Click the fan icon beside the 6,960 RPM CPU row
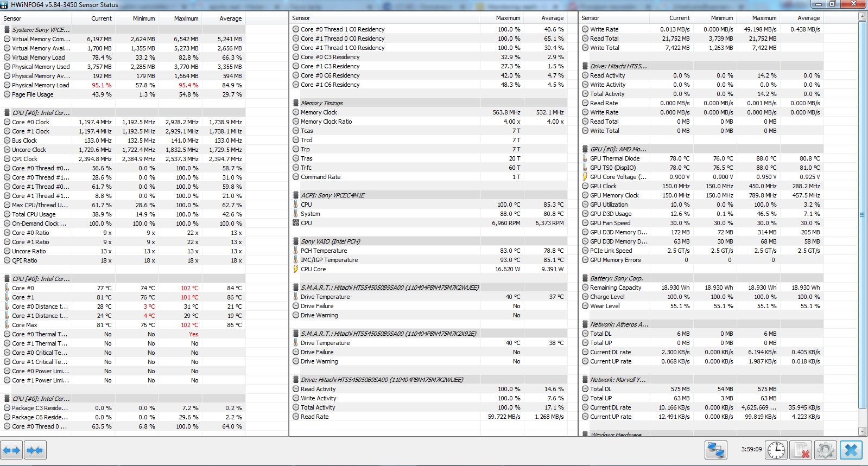This screenshot has width=868, height=466. (296, 223)
